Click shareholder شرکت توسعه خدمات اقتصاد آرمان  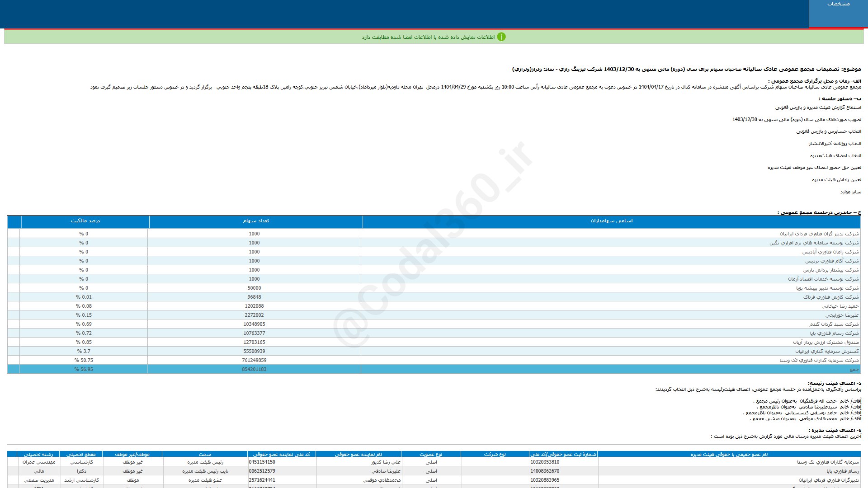823,279
